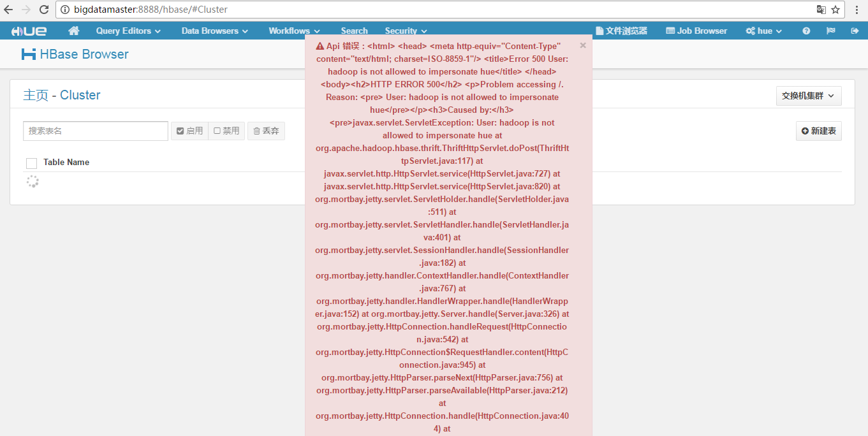Click the address bar URL
Image resolution: width=868 pixels, height=436 pixels.
tap(151, 10)
